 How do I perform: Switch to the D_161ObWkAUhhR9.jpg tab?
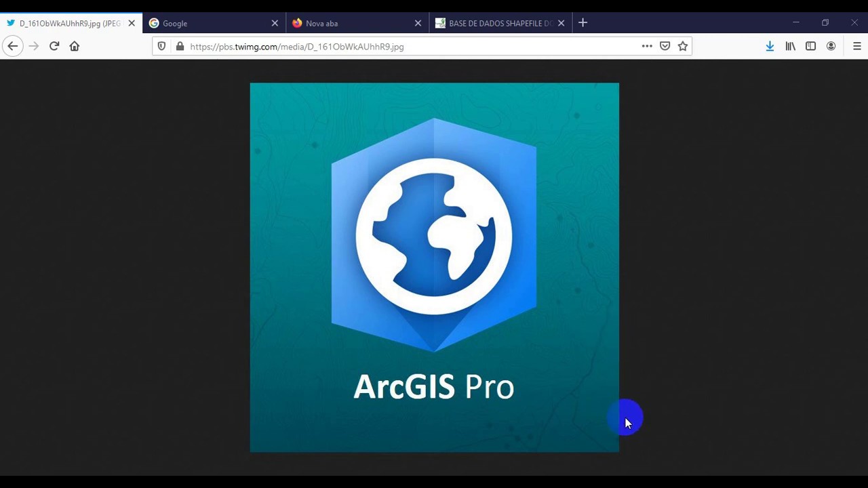[x=71, y=23]
